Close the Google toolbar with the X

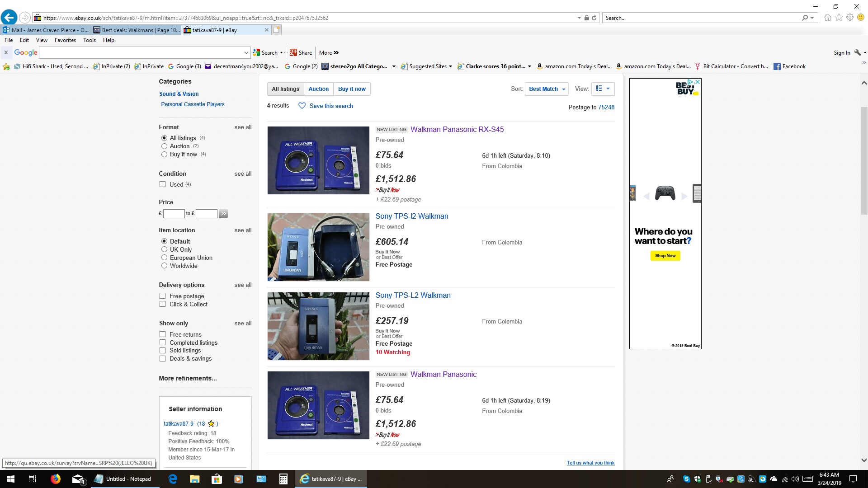6,52
